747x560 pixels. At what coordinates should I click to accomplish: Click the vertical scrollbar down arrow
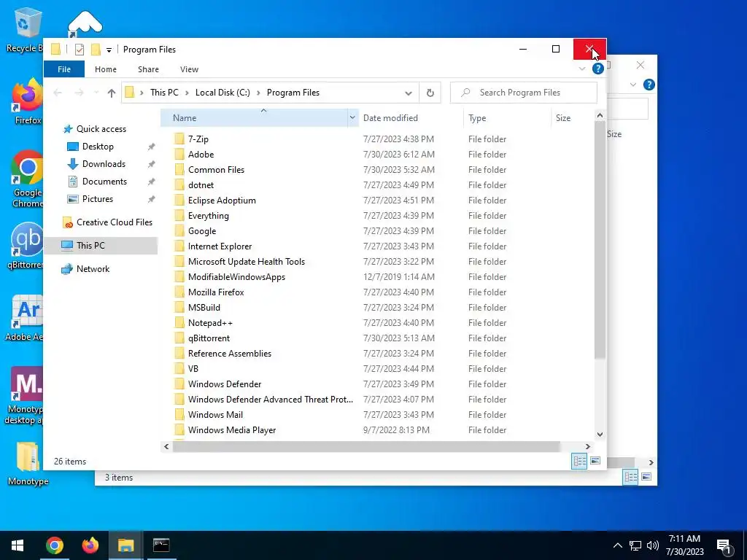(600, 435)
